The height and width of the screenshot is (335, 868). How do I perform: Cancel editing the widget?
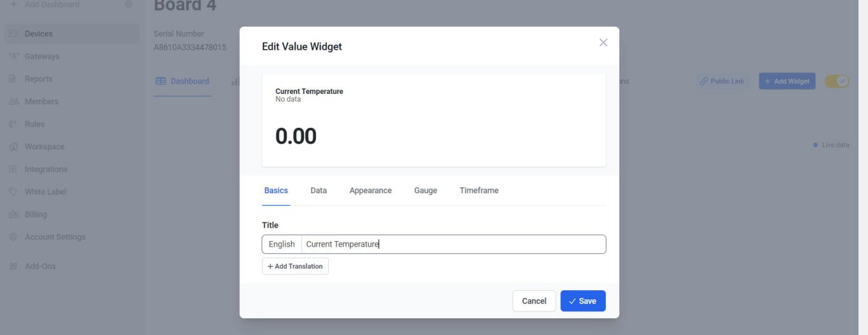534,301
